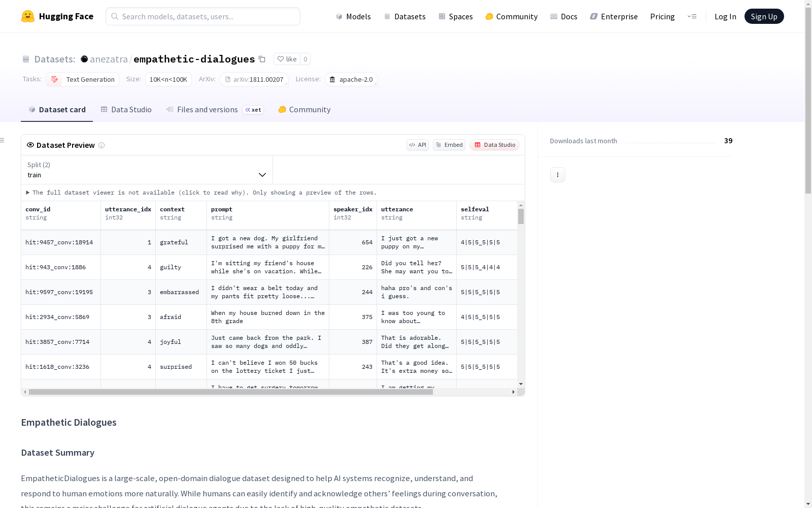This screenshot has height=508, width=812.
Task: Open the three-dot options menu beside downloads
Action: click(x=558, y=175)
